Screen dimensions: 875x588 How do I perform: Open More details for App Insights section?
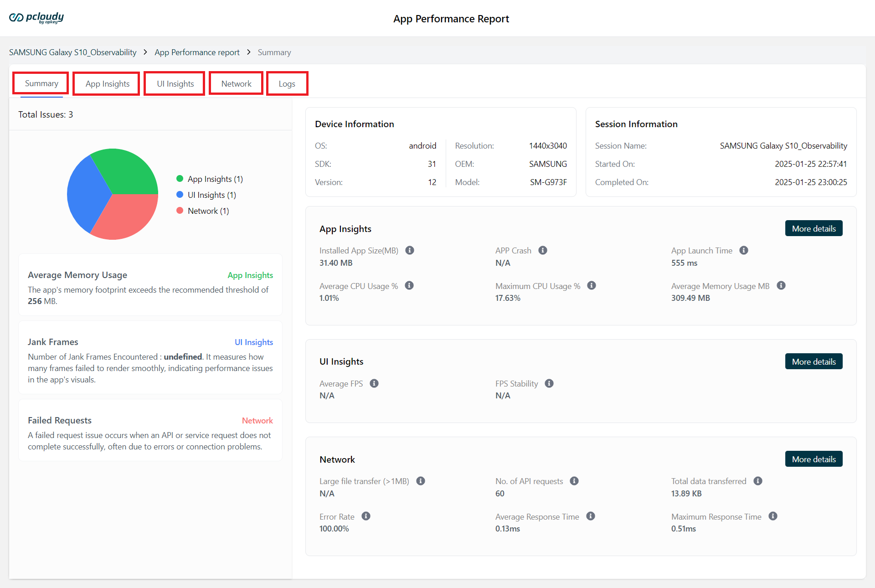(813, 228)
